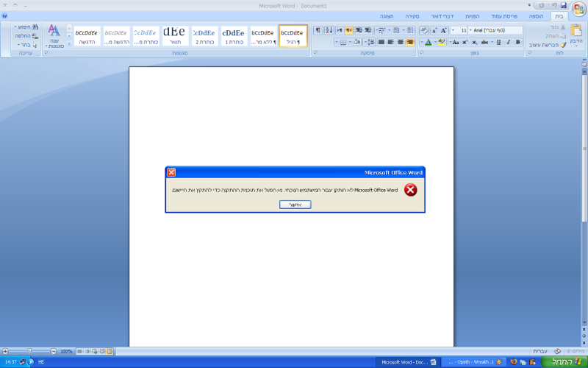The height and width of the screenshot is (368, 588).
Task: Click the Shading paint bucket icon
Action: (x=356, y=42)
